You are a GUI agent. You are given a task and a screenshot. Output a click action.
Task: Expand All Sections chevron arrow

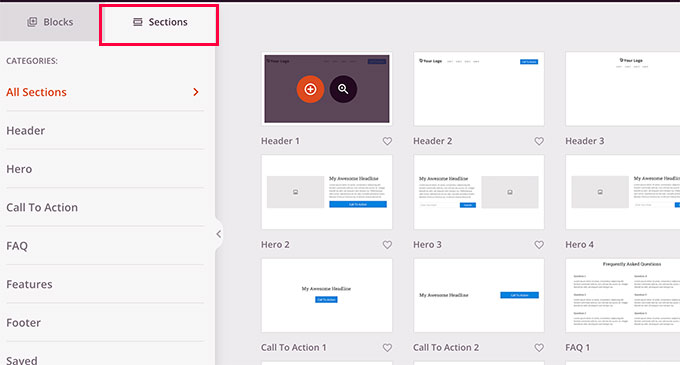[x=196, y=92]
